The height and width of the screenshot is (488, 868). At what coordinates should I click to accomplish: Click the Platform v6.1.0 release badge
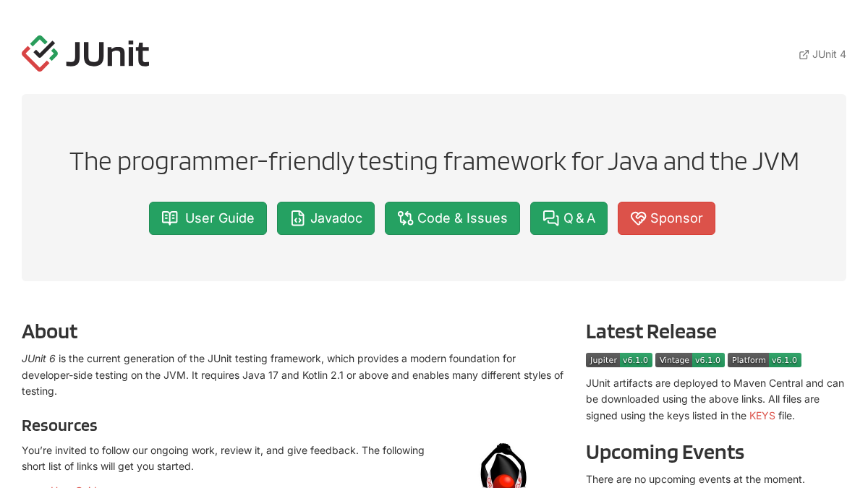click(x=765, y=360)
